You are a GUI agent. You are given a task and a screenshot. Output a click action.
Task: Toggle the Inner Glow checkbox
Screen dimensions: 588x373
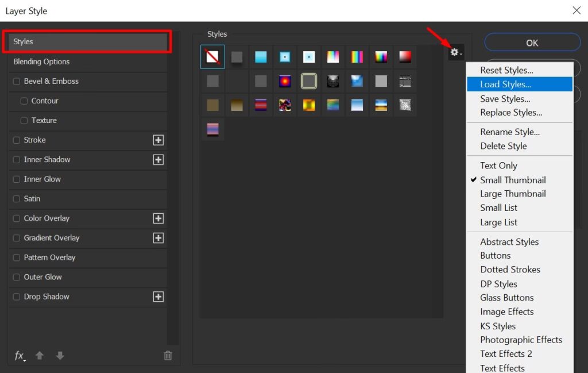click(17, 179)
